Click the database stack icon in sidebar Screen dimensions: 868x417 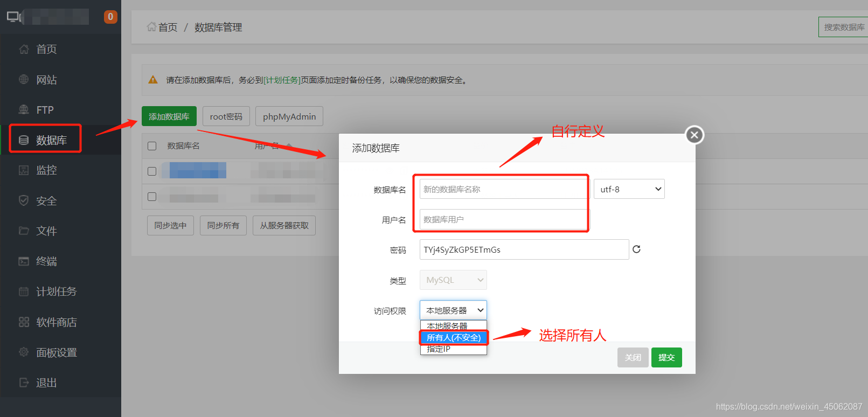tap(24, 140)
